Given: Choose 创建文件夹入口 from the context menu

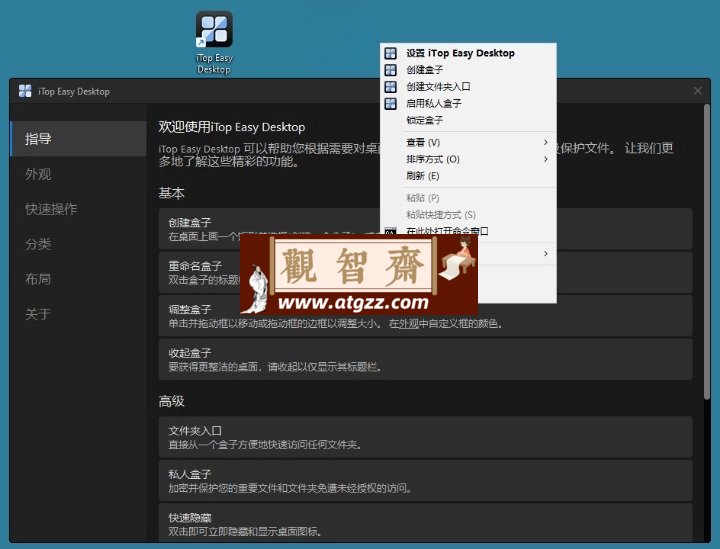Looking at the screenshot, I should (468, 87).
